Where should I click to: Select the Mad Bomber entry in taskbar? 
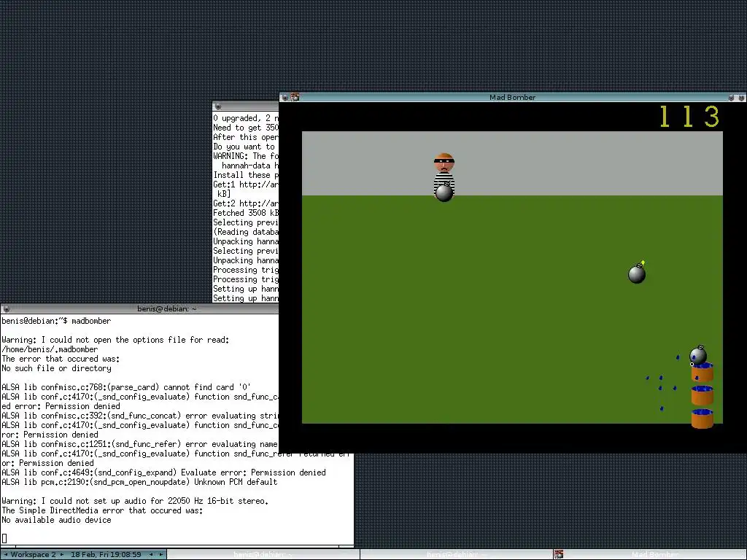pyautogui.click(x=650, y=555)
